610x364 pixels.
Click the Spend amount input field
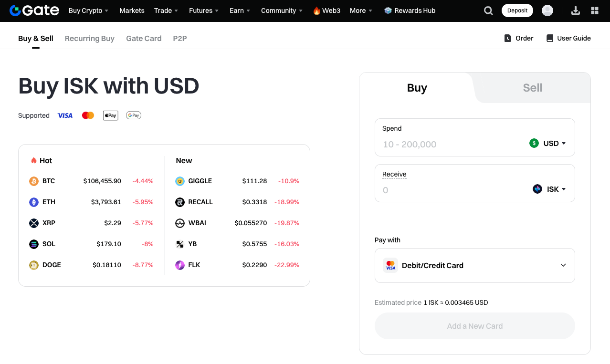click(x=449, y=144)
